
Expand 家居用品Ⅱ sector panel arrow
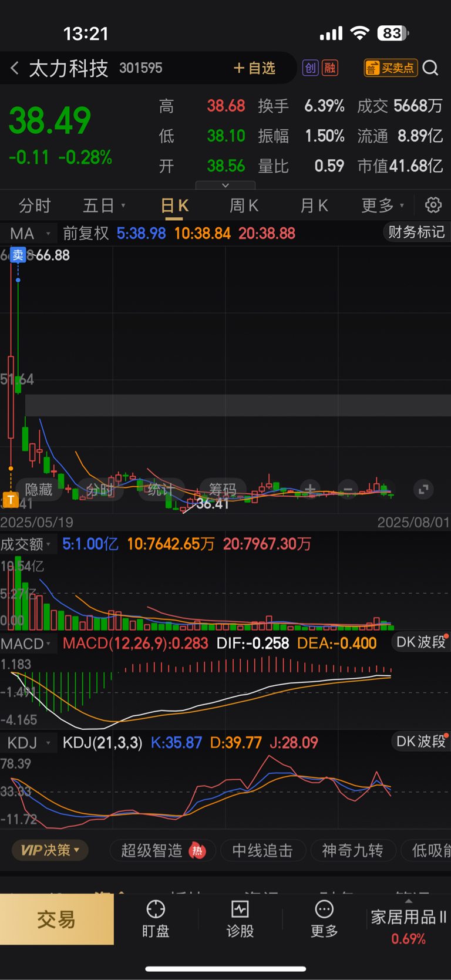click(x=408, y=901)
